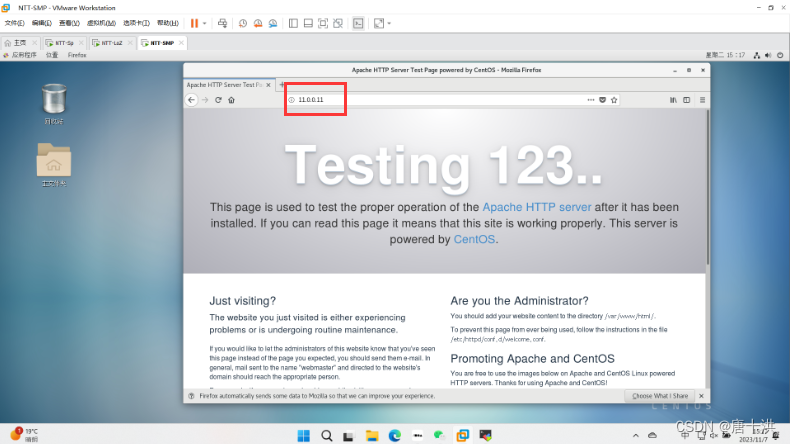Click the Firefox page vertical scrollbar

708,188
